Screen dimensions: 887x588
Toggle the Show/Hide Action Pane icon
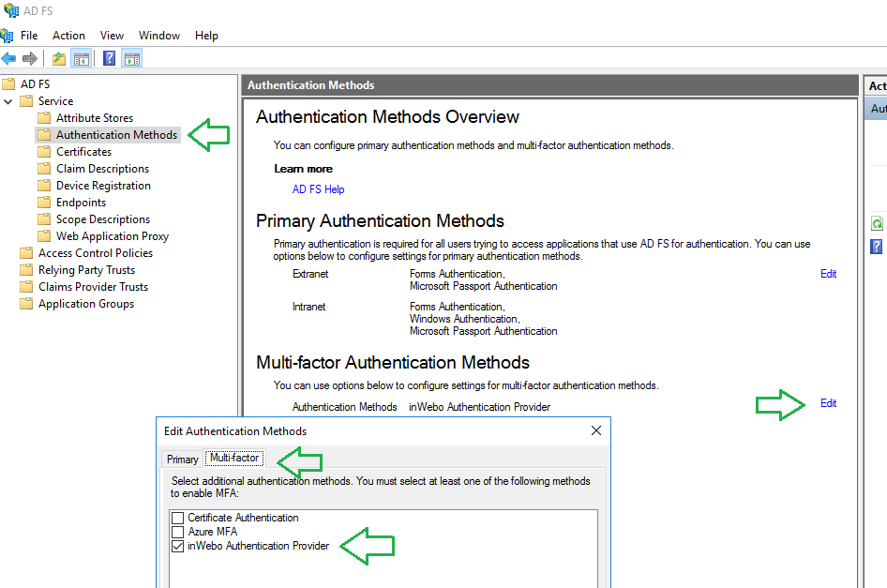131,57
